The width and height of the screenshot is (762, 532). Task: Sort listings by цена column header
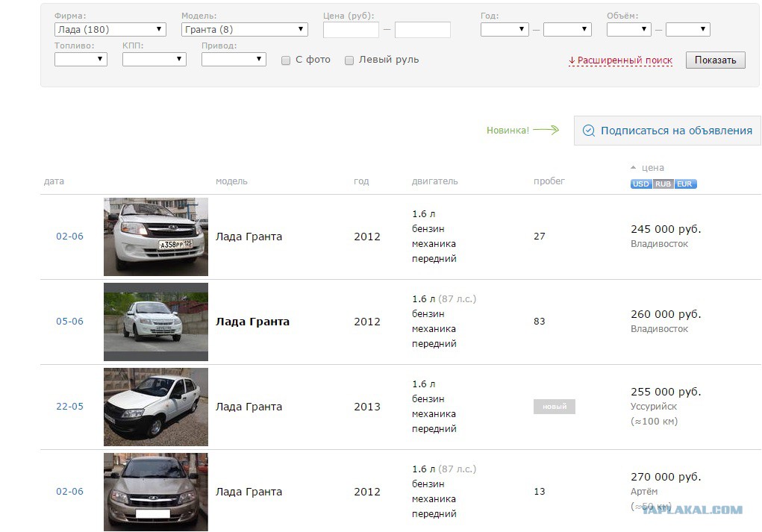tap(652, 168)
